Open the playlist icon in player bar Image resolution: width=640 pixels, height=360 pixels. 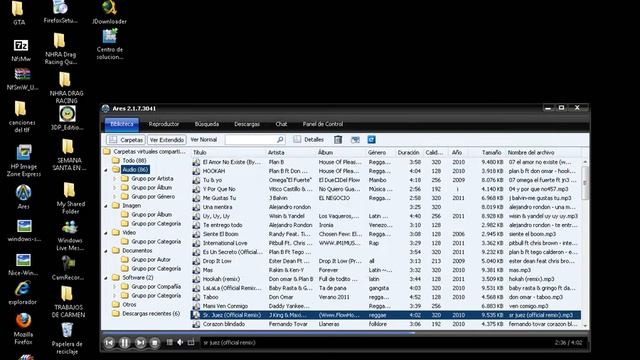(169, 342)
